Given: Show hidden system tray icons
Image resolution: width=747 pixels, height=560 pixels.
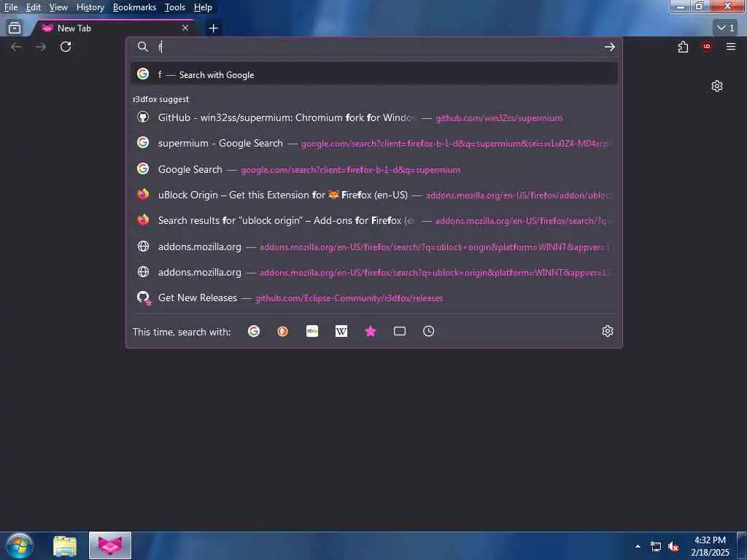Looking at the screenshot, I should point(638,547).
